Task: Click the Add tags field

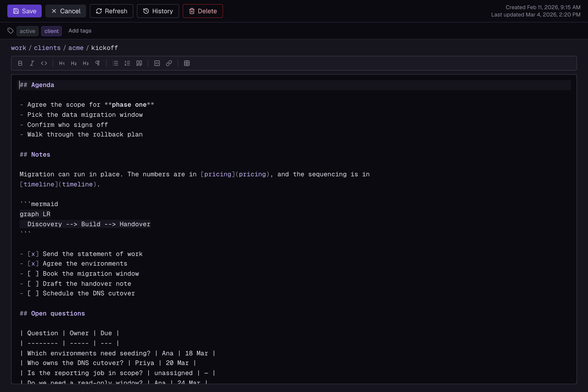Action: point(80,31)
